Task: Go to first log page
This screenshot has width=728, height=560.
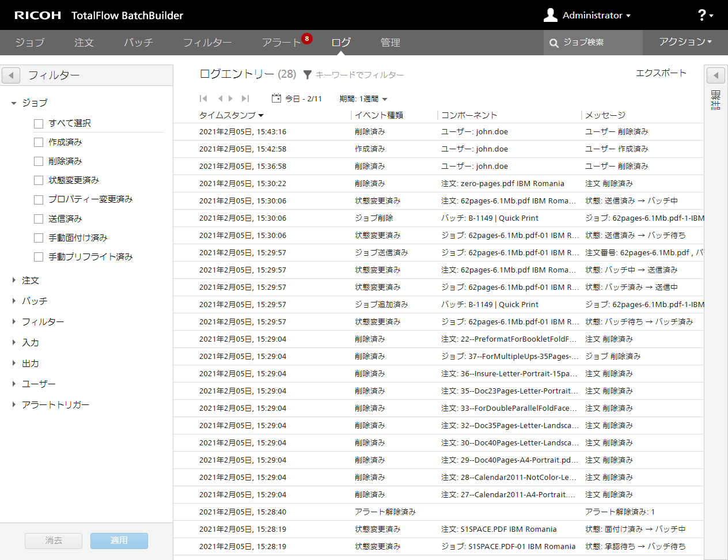Action: 203,99
